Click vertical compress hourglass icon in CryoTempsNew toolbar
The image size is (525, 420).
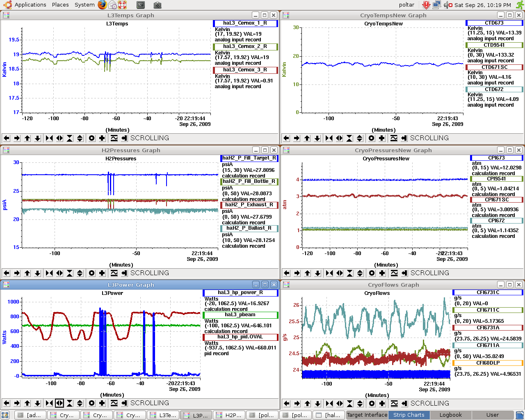click(x=349, y=138)
